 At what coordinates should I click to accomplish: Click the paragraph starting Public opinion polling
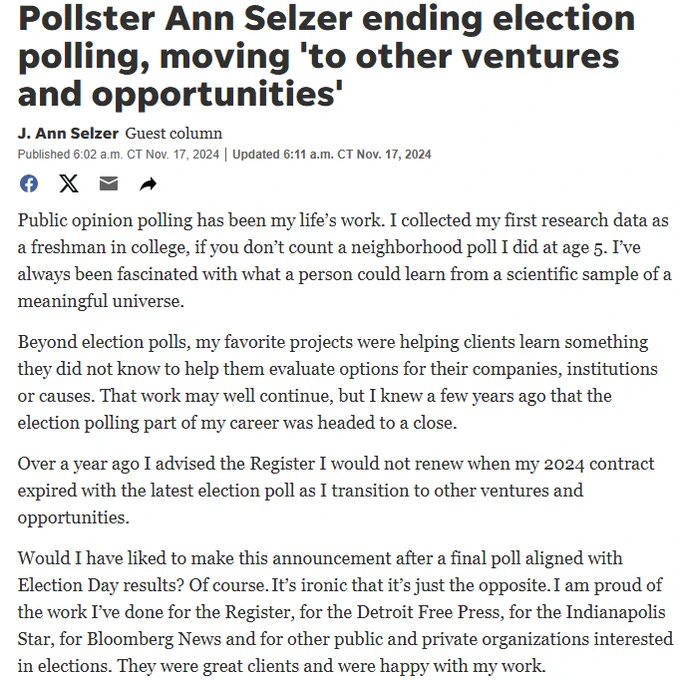click(340, 261)
